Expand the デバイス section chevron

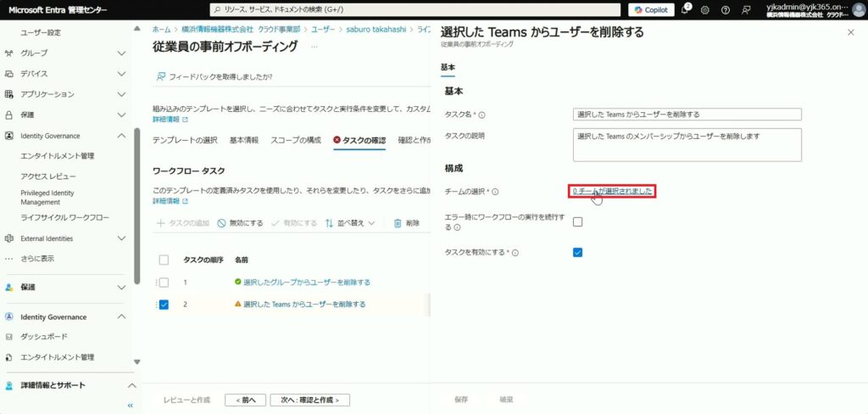coord(122,74)
